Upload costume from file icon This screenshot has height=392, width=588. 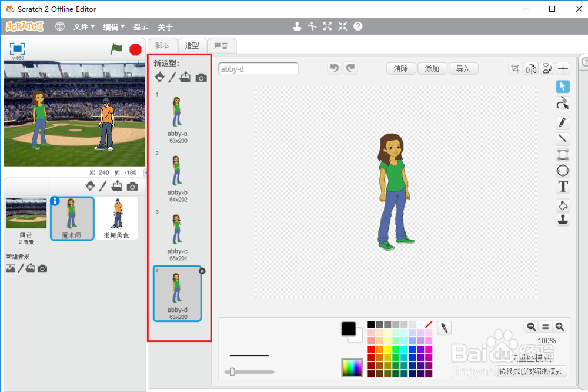point(185,77)
